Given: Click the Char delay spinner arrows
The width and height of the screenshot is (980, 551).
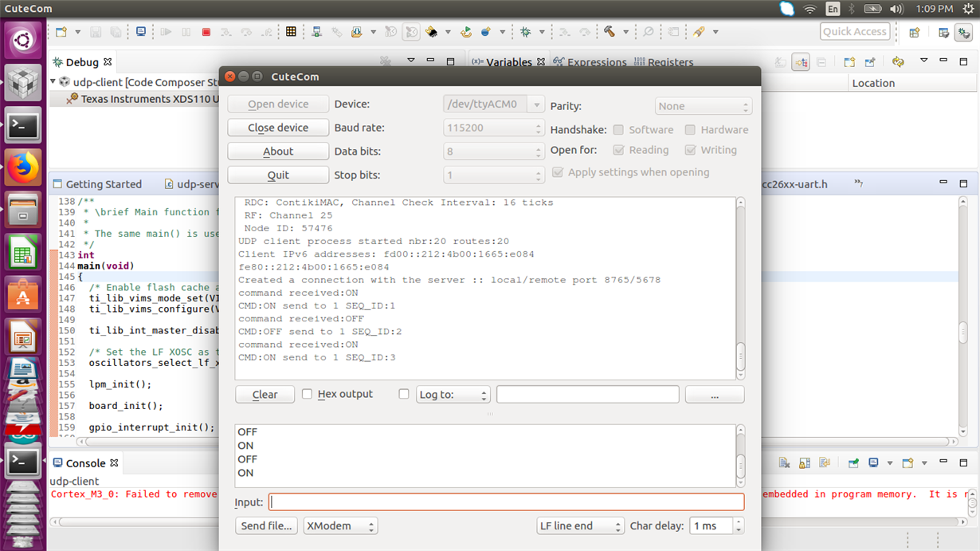Looking at the screenshot, I should pos(739,526).
